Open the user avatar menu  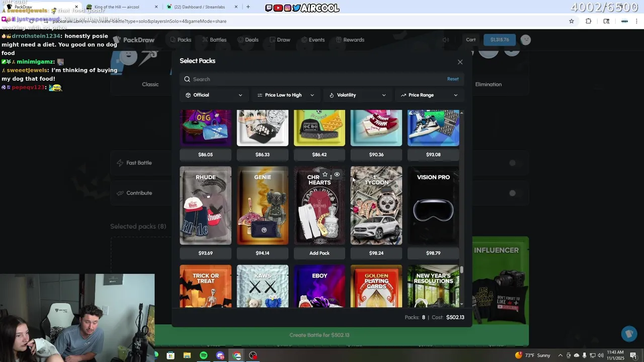click(525, 40)
